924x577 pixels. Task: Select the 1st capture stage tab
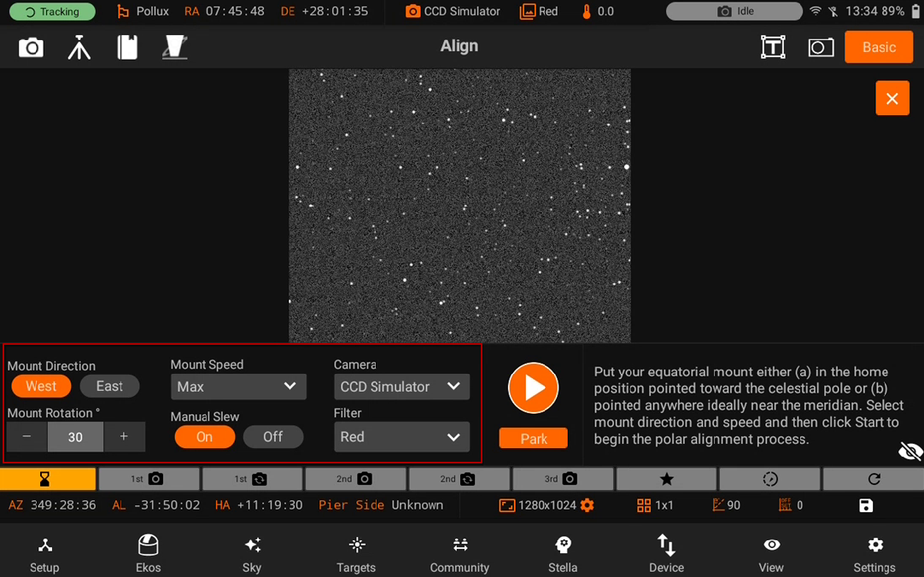(149, 479)
